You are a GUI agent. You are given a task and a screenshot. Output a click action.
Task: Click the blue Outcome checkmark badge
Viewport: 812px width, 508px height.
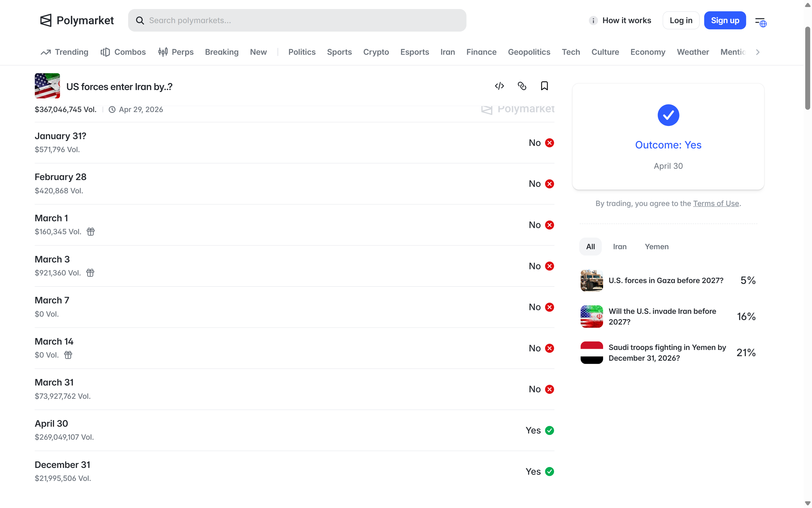[668, 115]
